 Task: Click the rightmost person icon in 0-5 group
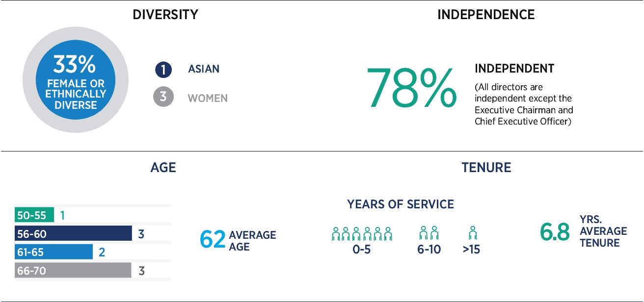pyautogui.click(x=388, y=233)
